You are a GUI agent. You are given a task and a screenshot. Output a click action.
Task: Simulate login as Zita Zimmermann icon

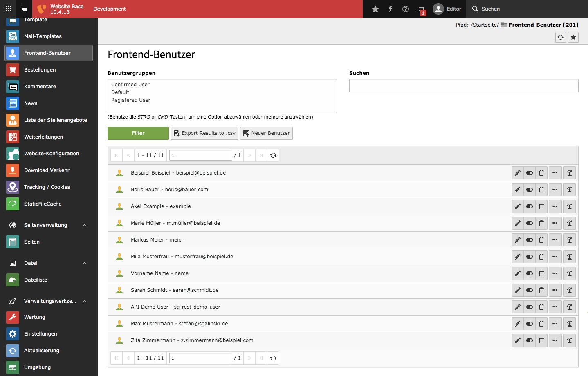(570, 340)
